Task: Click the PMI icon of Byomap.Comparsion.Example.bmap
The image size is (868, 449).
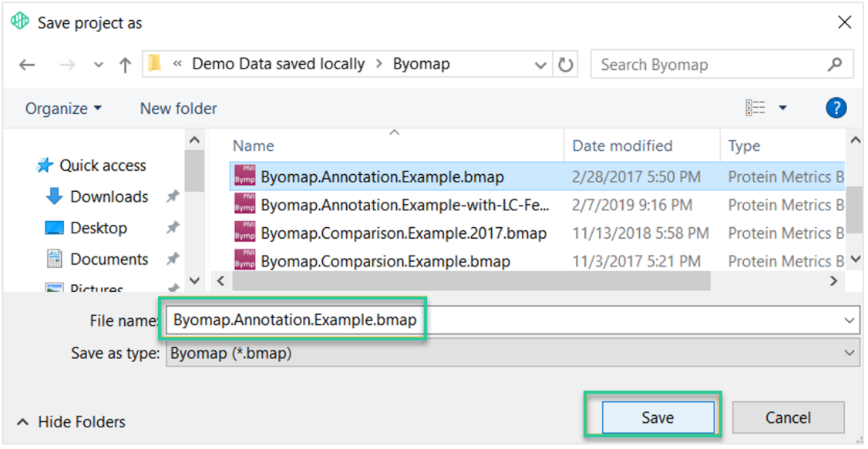Action: (x=244, y=260)
